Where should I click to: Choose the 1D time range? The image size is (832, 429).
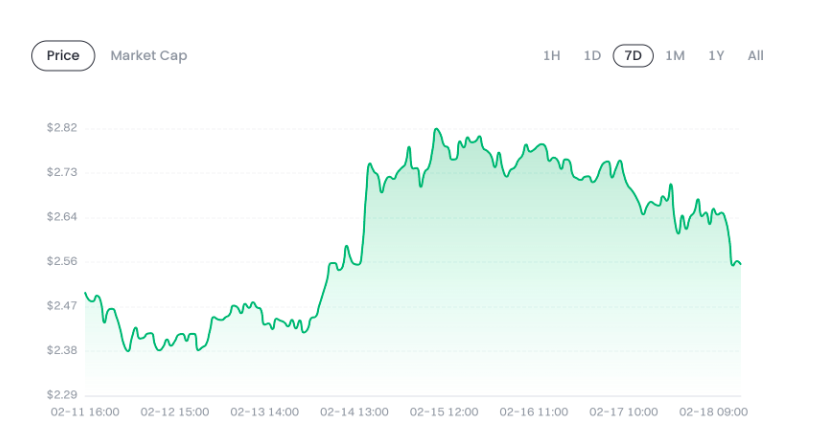[592, 56]
